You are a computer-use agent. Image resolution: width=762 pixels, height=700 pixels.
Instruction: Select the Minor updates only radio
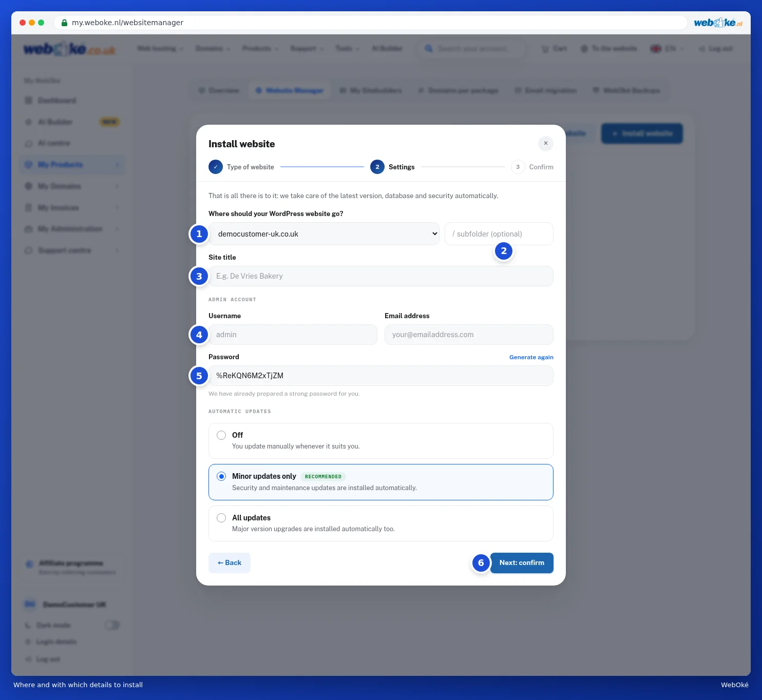221,476
